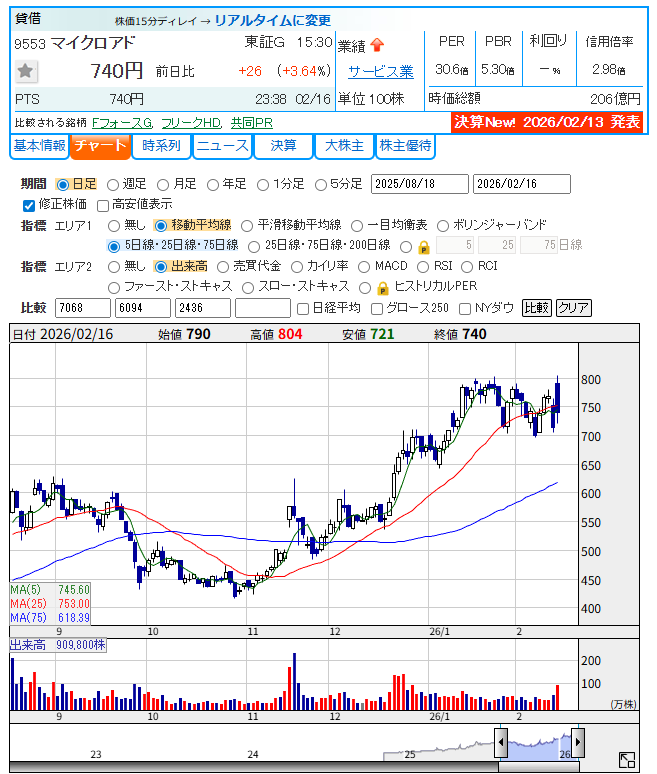Open 株主優待 tab
The width and height of the screenshot is (657, 774).
click(x=405, y=146)
